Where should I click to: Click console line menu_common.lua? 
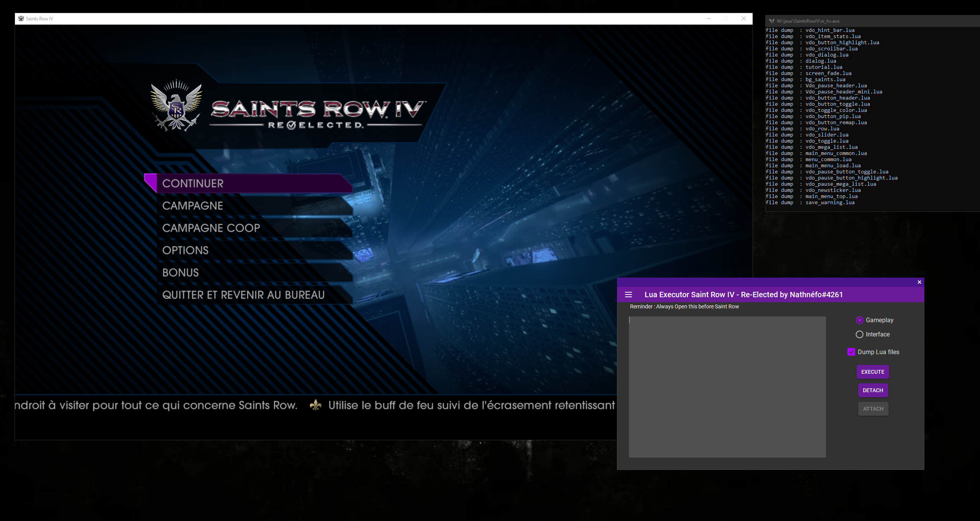(x=809, y=160)
